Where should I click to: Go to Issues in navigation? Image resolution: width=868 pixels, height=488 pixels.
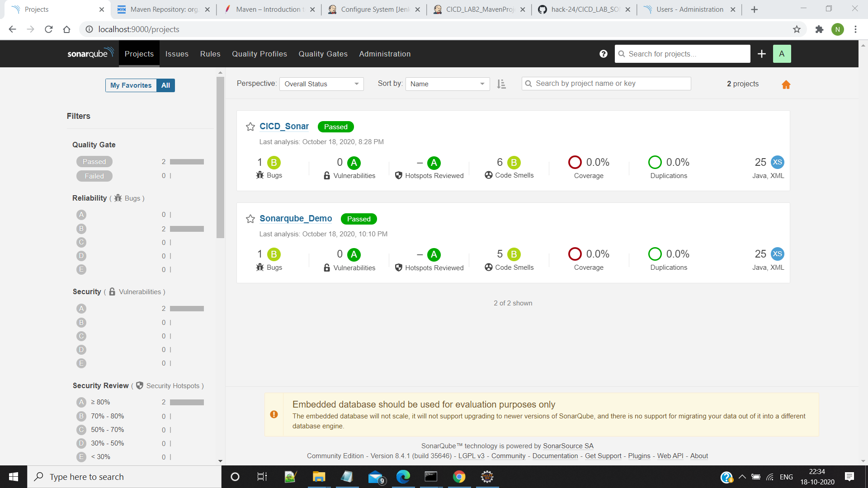tap(177, 54)
